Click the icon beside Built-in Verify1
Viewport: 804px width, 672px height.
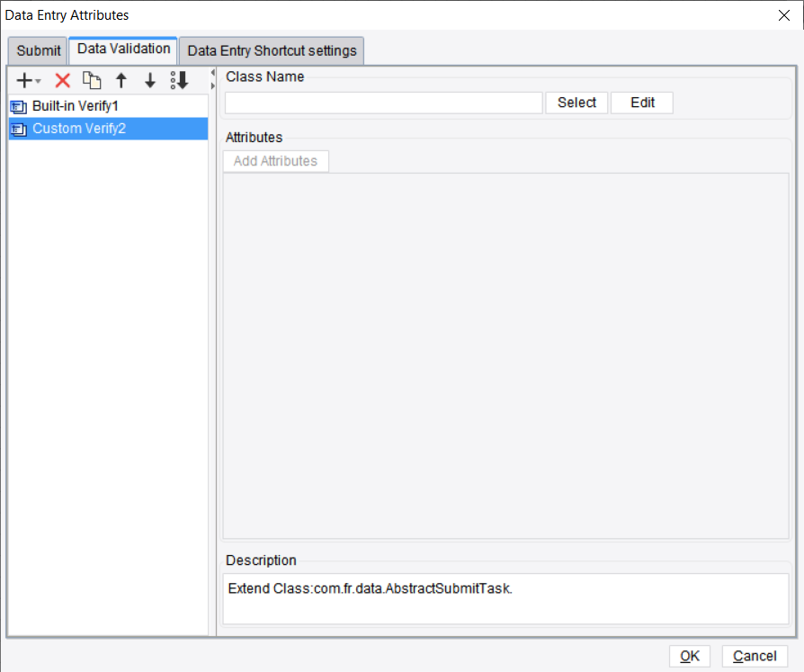[19, 107]
